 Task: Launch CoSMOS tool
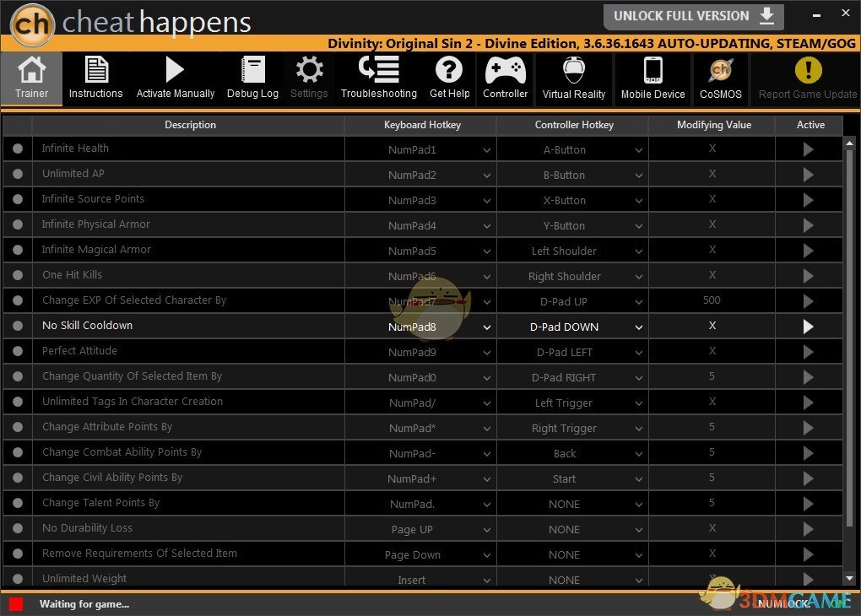tap(720, 78)
